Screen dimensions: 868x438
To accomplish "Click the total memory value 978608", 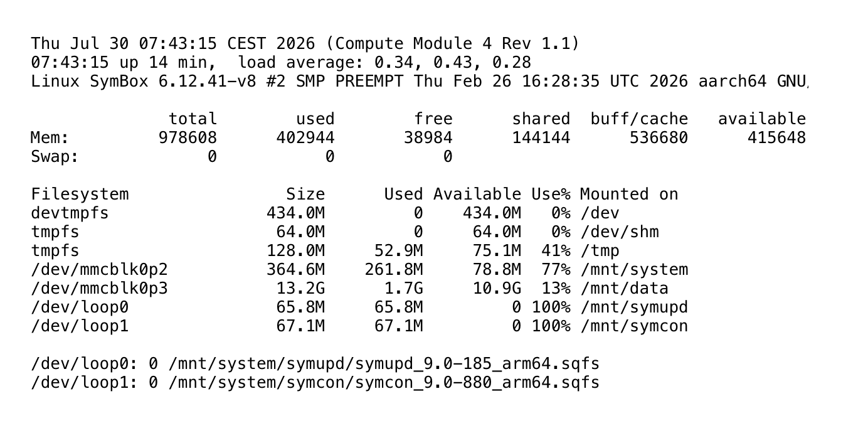I will 188,138.
